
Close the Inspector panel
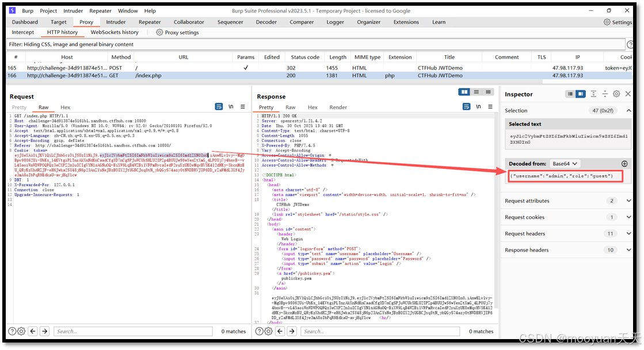(x=628, y=94)
